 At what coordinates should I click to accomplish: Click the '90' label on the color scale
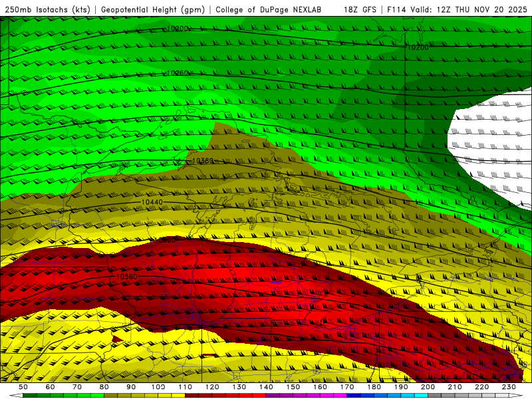click(x=131, y=387)
